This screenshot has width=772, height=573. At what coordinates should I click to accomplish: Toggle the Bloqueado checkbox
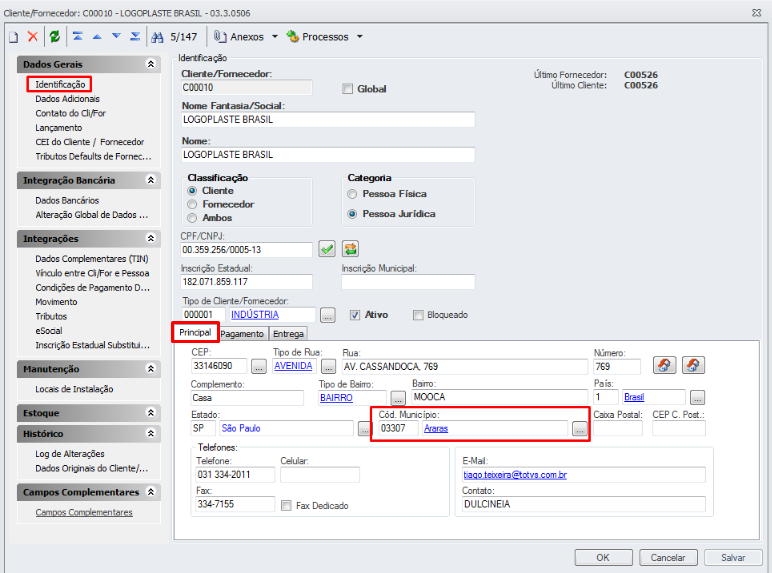pos(418,315)
